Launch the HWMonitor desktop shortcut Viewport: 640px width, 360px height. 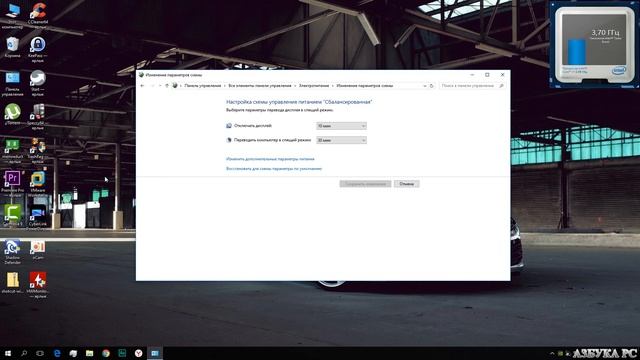click(38, 285)
